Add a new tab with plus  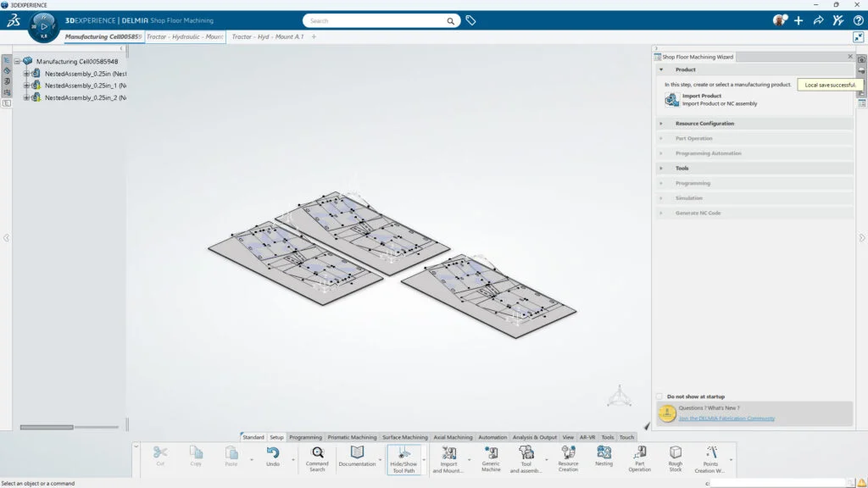(314, 36)
